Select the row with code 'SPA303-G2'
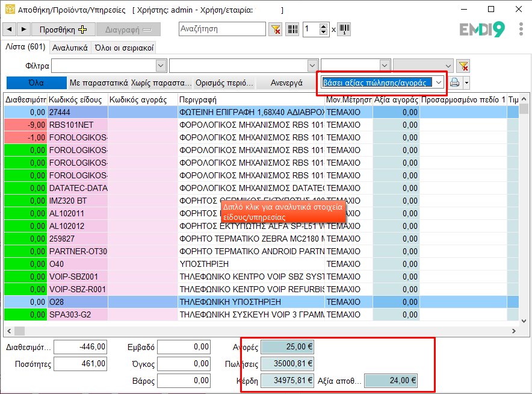532x394 pixels. click(x=261, y=314)
